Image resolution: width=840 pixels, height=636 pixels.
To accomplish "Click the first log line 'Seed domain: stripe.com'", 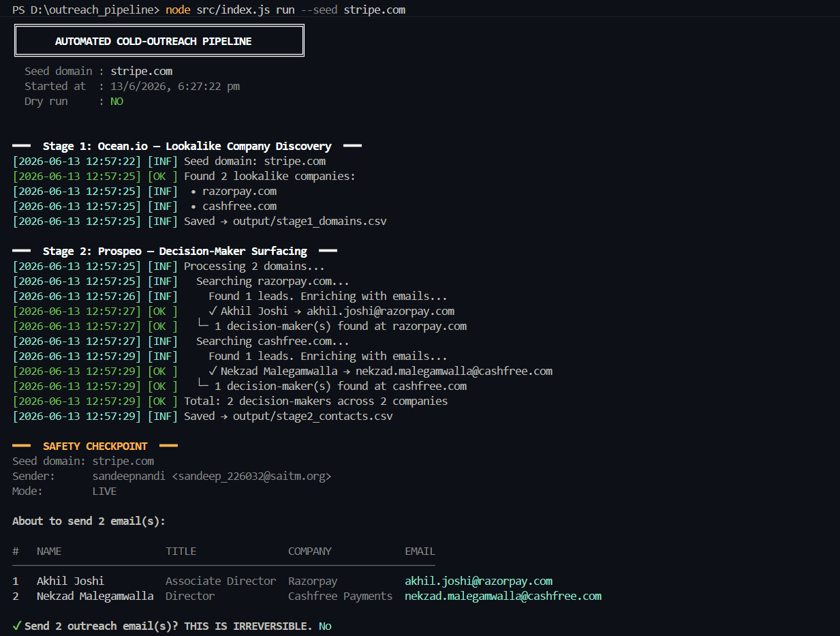I will pos(255,161).
